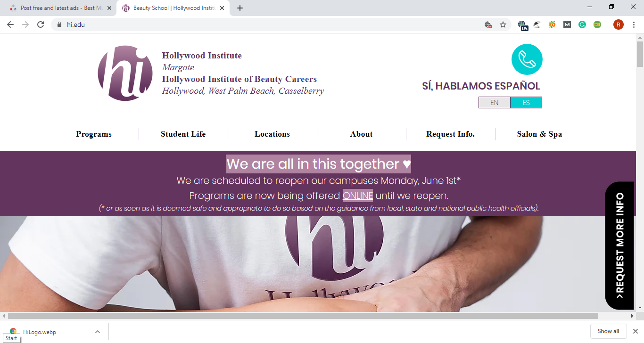Viewport: 644px width, 343px height.
Task: Click the round purple hi logo
Action: tap(125, 73)
